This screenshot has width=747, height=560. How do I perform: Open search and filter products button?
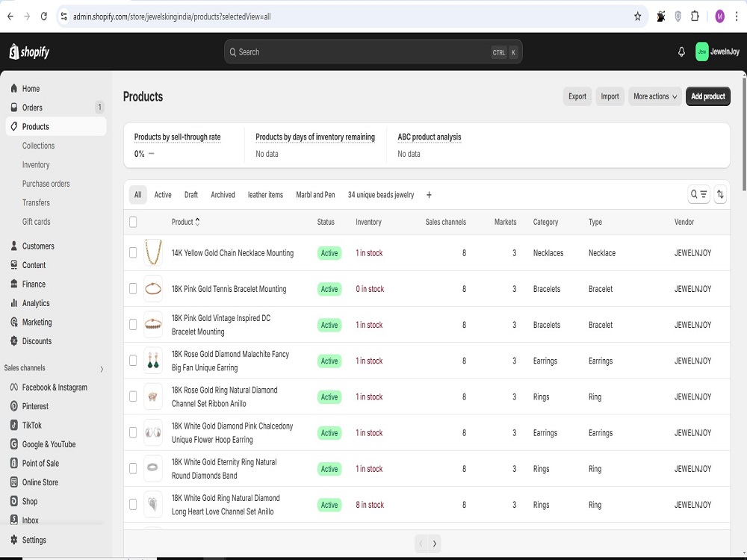(698, 194)
